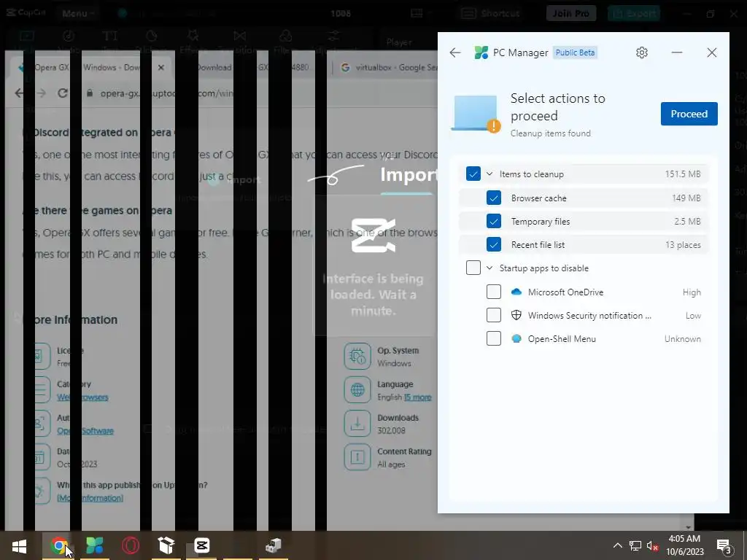Check Startup apps to disable checkbox
The image size is (747, 560).
[473, 268]
